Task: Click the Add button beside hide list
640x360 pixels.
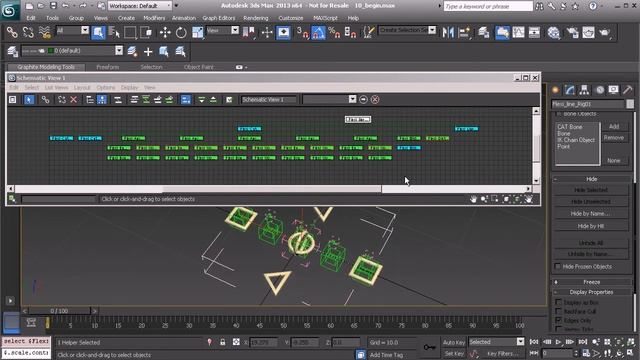Action: 614,127
